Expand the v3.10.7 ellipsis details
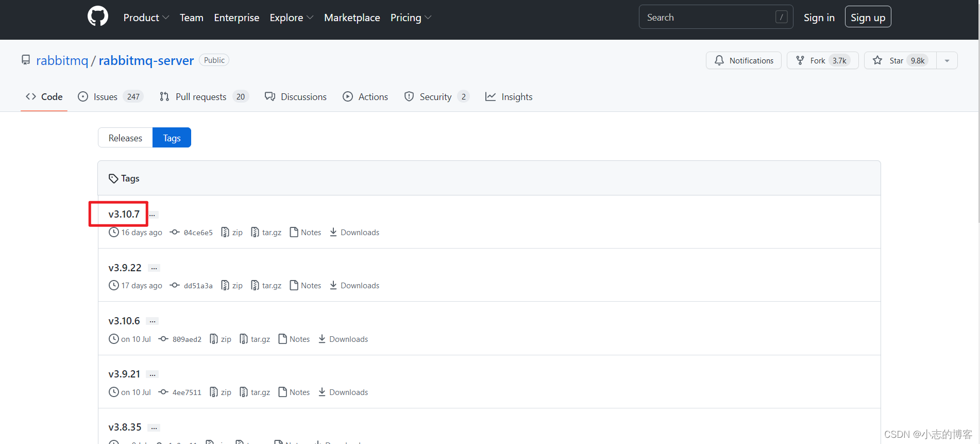 [153, 215]
